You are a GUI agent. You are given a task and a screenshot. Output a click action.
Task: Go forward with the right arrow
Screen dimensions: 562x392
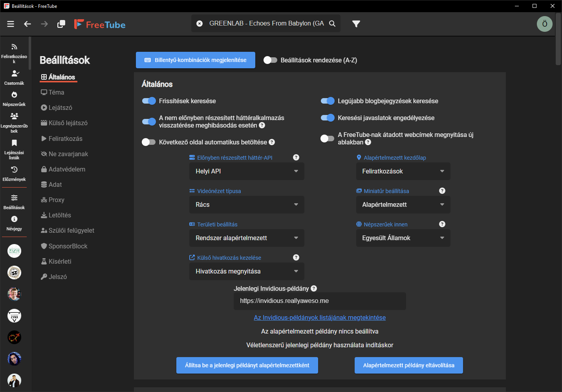(x=44, y=24)
